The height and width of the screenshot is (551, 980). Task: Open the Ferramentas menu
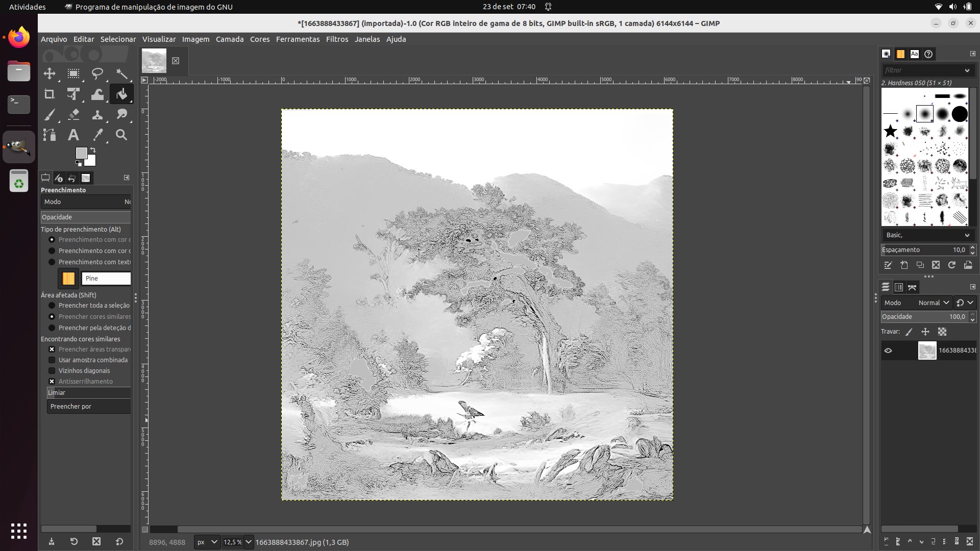[298, 39]
